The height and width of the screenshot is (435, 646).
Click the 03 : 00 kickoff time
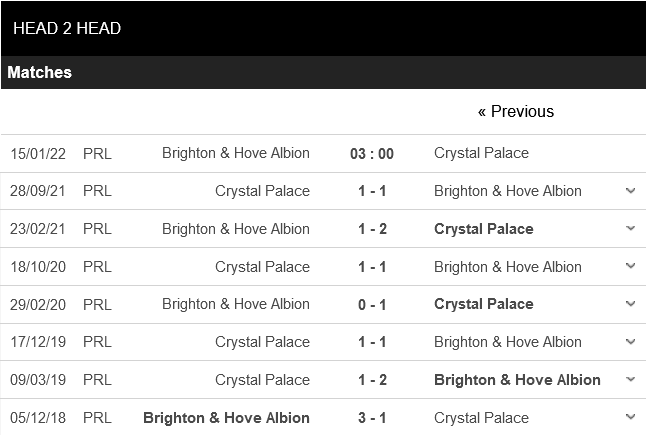point(372,153)
